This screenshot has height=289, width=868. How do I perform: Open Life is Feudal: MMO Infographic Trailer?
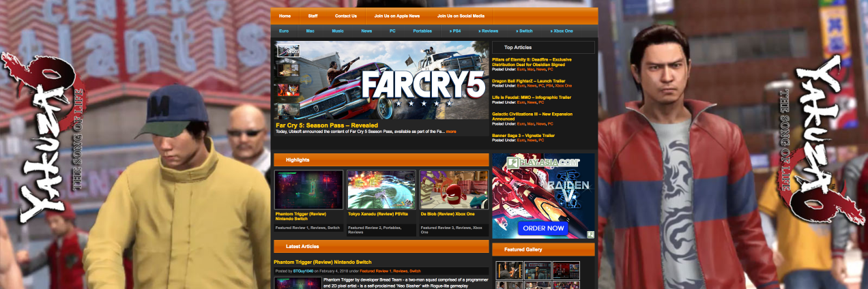click(532, 97)
